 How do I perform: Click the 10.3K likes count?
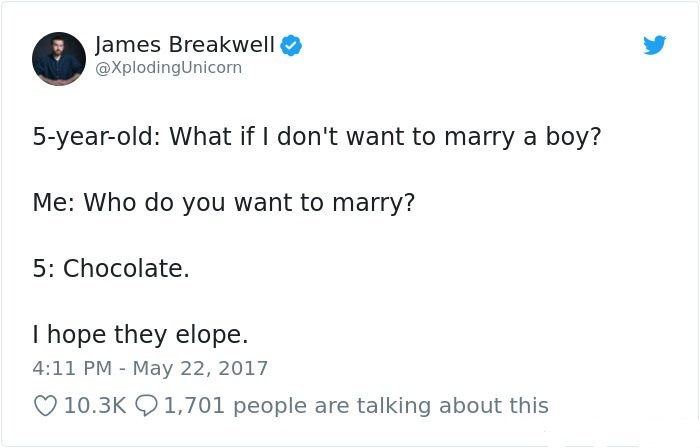click(95, 406)
